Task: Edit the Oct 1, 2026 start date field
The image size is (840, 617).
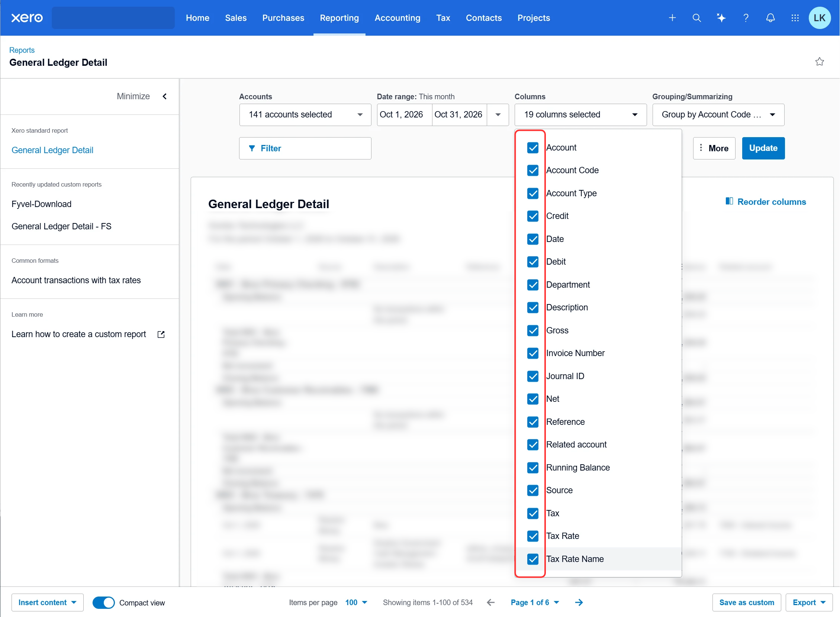Action: pyautogui.click(x=404, y=114)
